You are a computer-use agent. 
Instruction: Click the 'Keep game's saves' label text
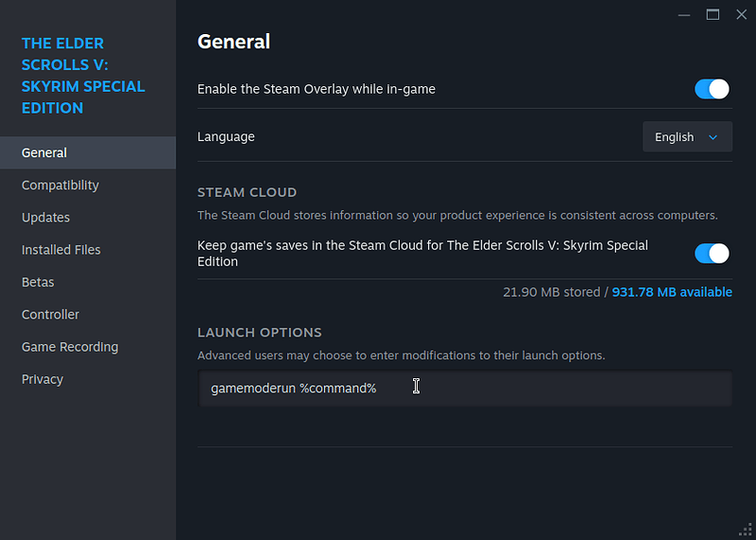point(422,253)
